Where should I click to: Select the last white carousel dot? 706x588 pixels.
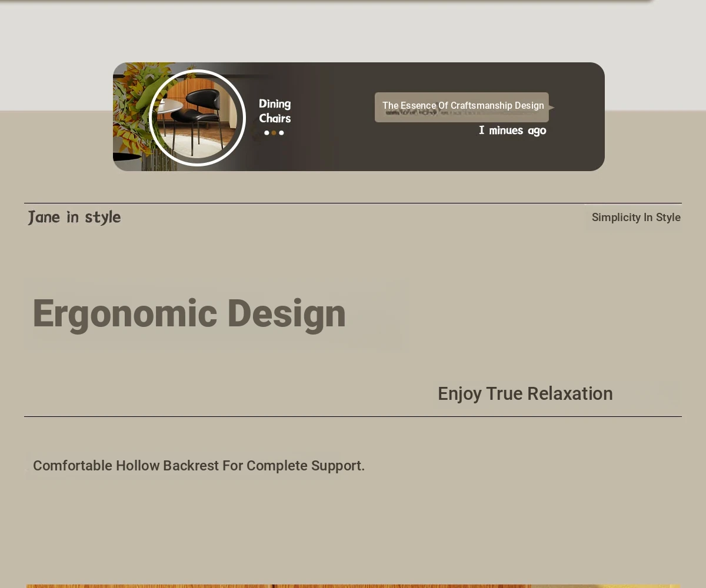point(281,133)
